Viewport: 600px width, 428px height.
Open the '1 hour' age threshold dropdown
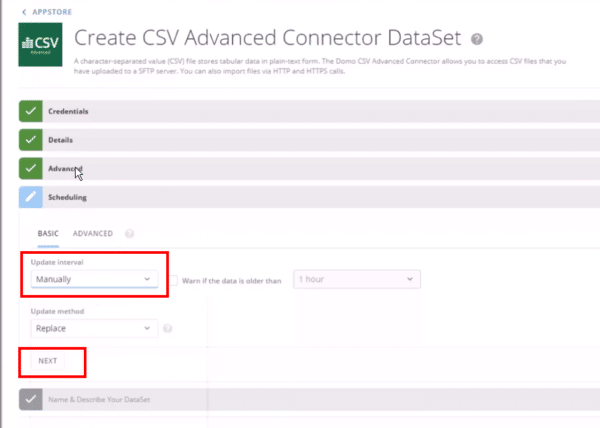356,279
